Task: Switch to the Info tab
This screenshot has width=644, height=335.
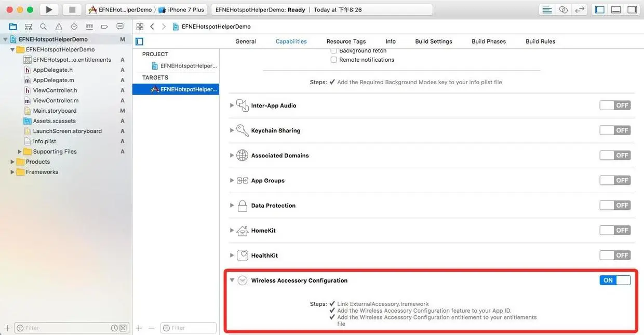Action: [391, 42]
